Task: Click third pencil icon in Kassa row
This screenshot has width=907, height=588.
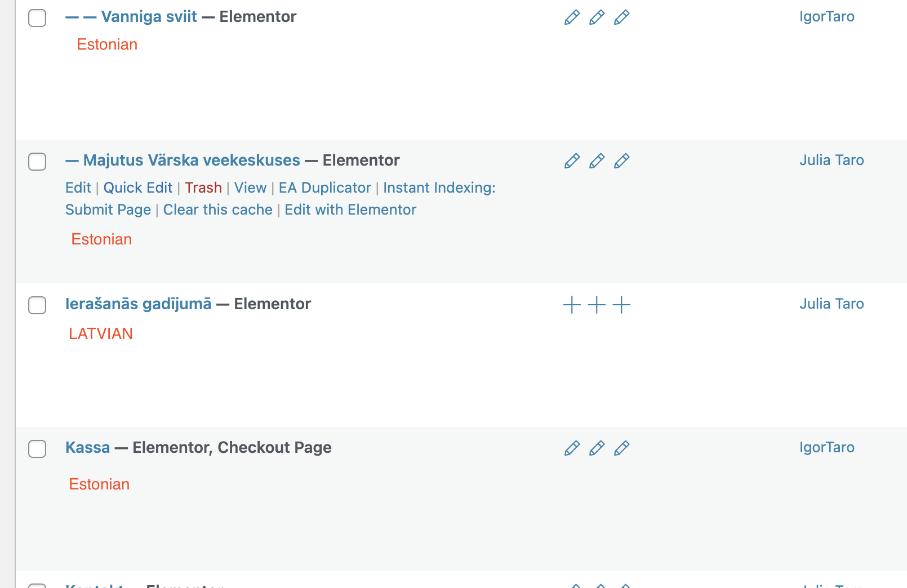Action: 621,448
